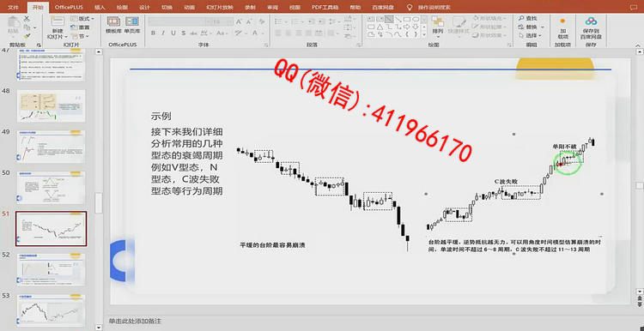Open the 模板库 template library
The height and width of the screenshot is (331, 644).
(x=113, y=25)
